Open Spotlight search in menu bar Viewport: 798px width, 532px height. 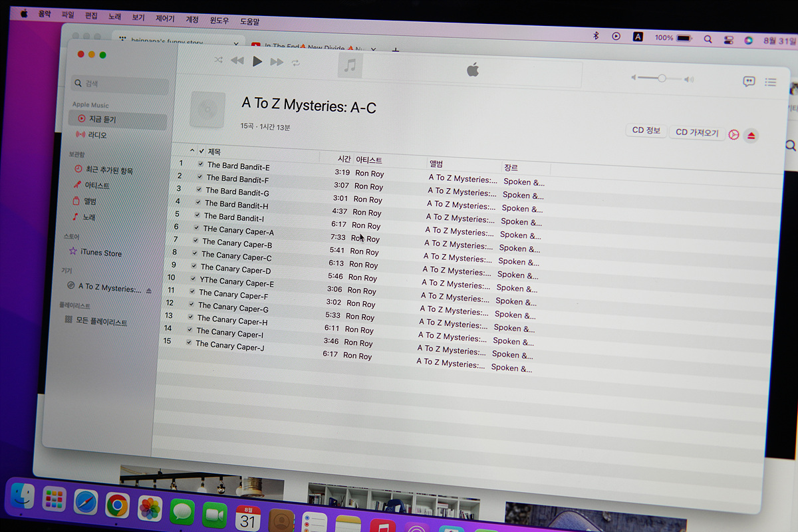pos(708,39)
